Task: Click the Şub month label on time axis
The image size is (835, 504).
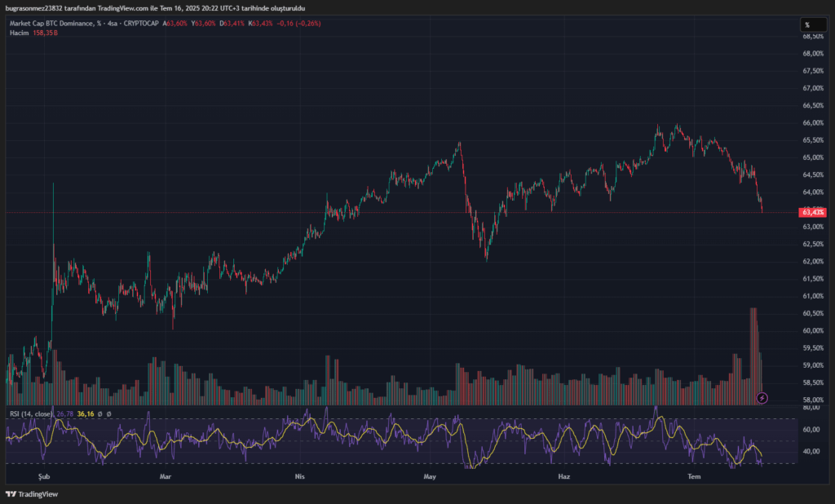Action: coord(44,476)
